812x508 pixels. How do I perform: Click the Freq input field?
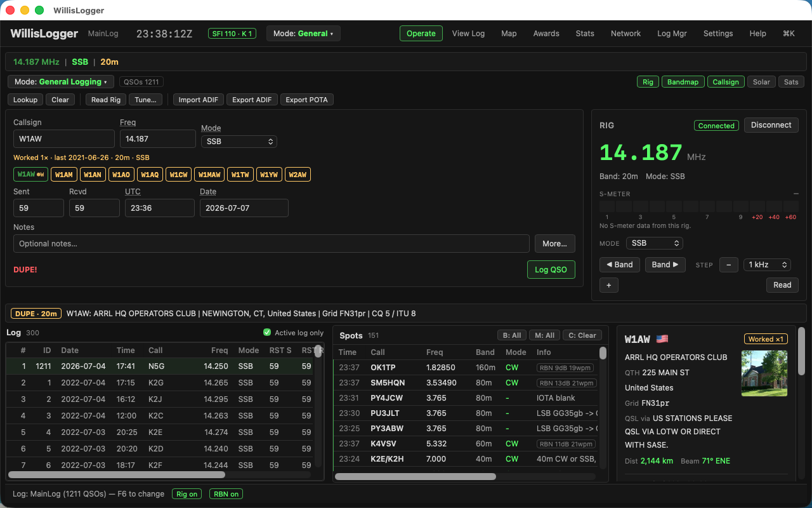[x=158, y=139]
